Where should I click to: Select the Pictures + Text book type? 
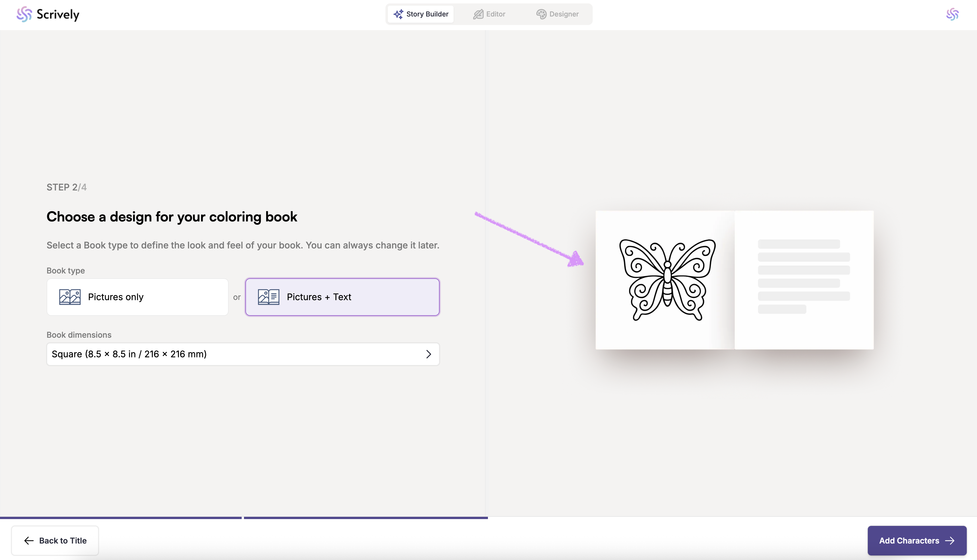(342, 297)
